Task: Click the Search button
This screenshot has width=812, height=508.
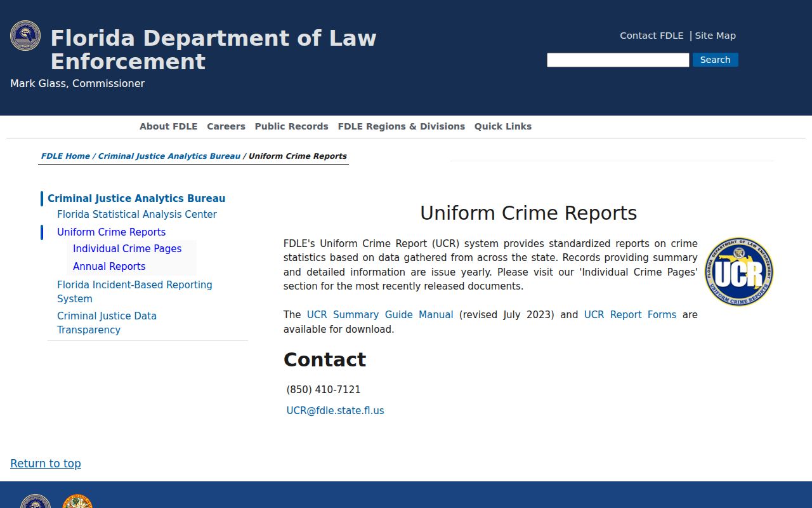Action: [716, 60]
